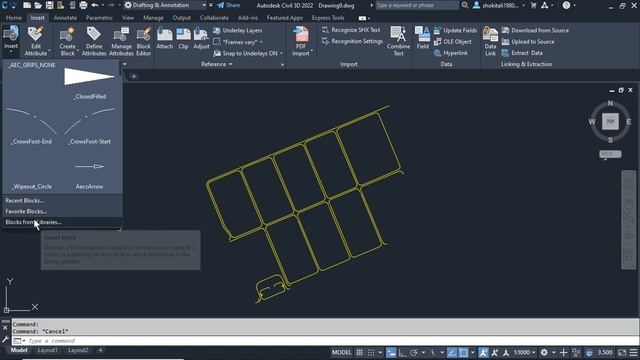Screen dimensions: 640x360
Task: Open the annotation scale 1:1000 dropdown
Action: pos(524,352)
